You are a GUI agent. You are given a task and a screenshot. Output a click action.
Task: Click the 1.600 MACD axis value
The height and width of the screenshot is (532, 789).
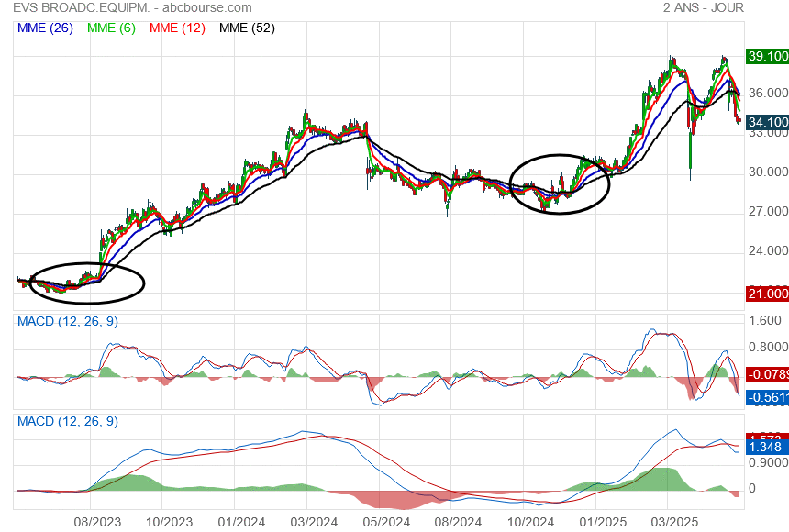click(x=765, y=321)
